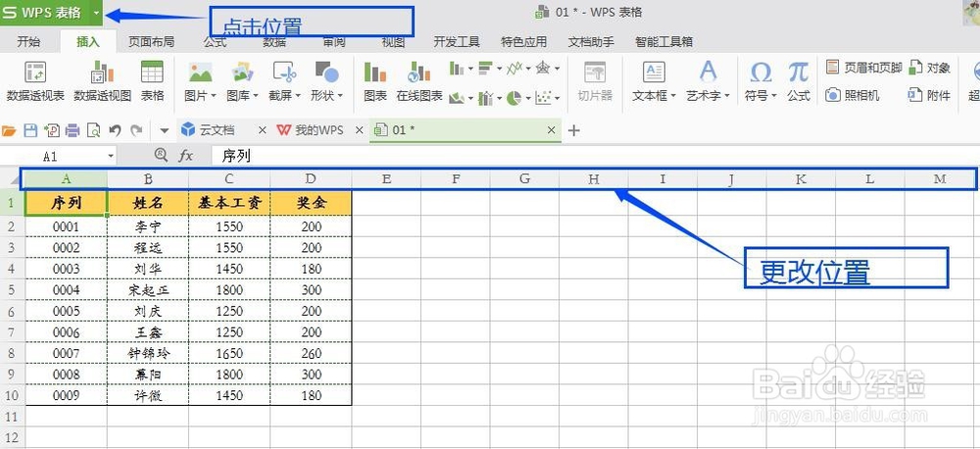
Task: Click the open folder icon in quick toolbar
Action: (9, 130)
